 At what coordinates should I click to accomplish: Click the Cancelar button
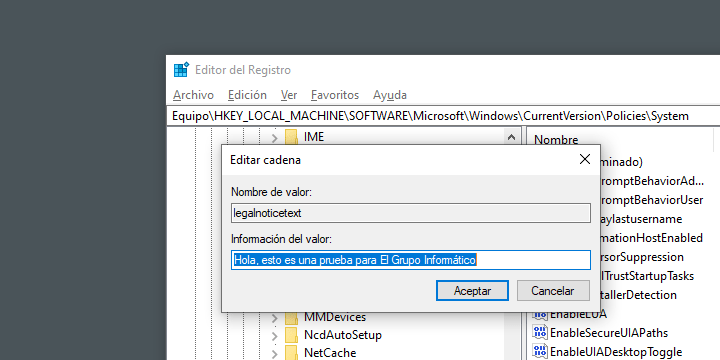tap(553, 291)
